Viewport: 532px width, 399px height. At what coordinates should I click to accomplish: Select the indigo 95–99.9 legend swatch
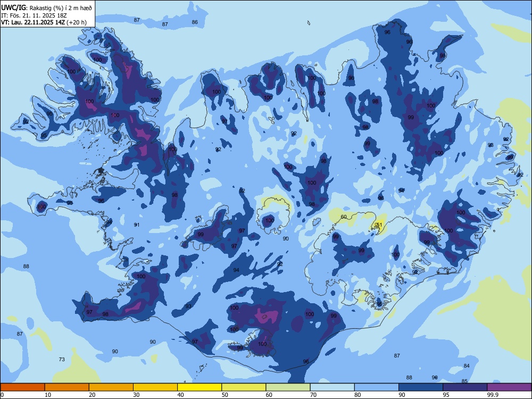point(465,387)
